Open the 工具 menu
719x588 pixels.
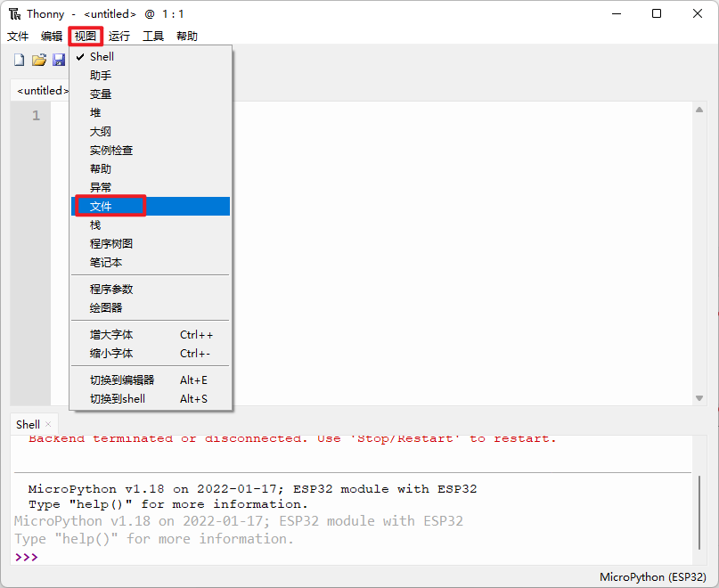(152, 36)
